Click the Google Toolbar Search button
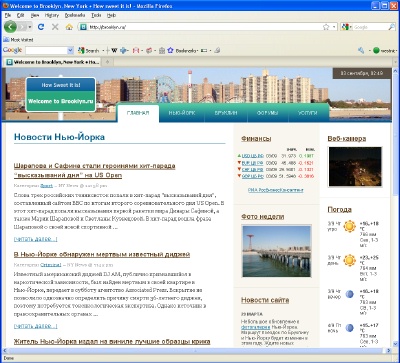 click(89, 51)
